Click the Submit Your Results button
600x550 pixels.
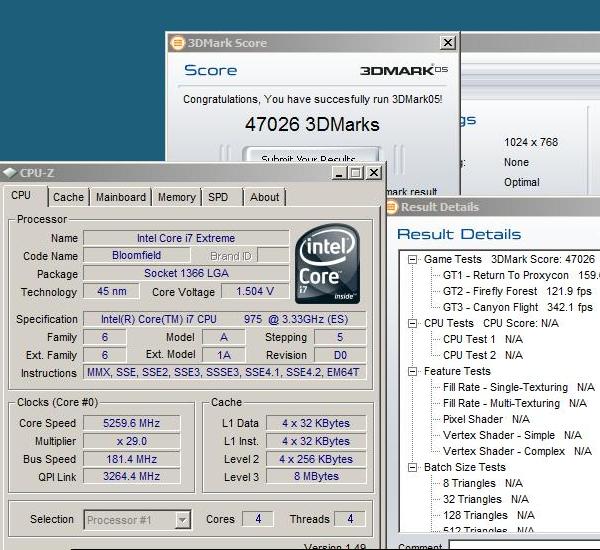(311, 154)
